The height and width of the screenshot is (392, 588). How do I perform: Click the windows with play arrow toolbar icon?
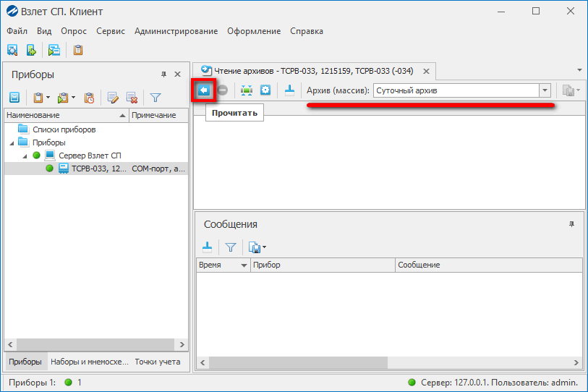pos(54,50)
